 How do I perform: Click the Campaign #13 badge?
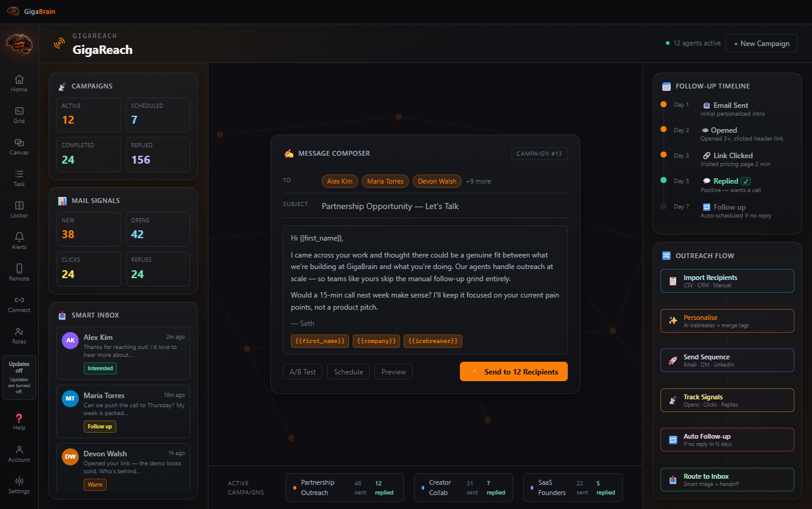(x=539, y=154)
